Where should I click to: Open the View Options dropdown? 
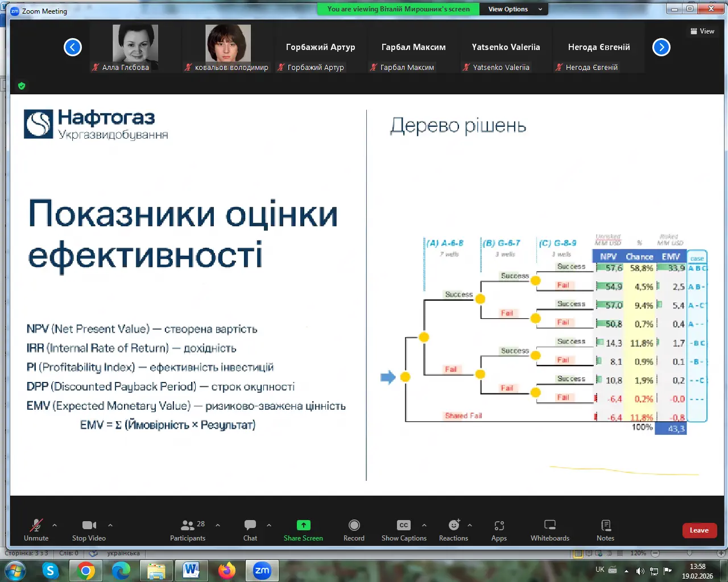[x=515, y=9]
